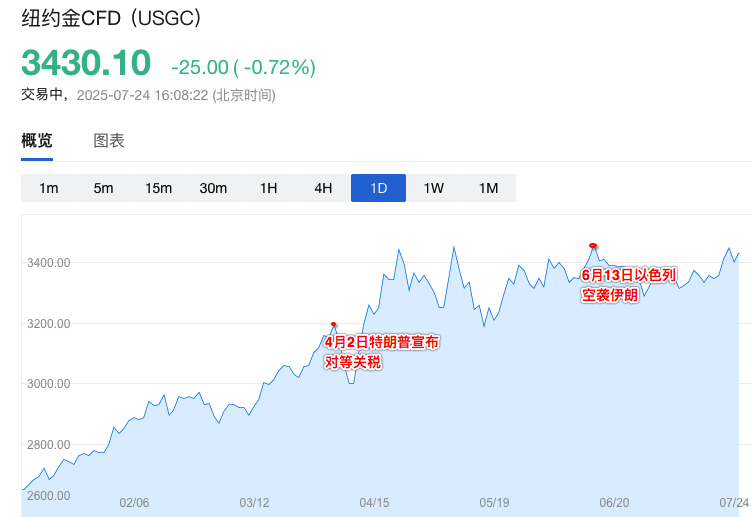Click the red marker above 6月13日 annotation
The image size is (752, 517).
593,245
